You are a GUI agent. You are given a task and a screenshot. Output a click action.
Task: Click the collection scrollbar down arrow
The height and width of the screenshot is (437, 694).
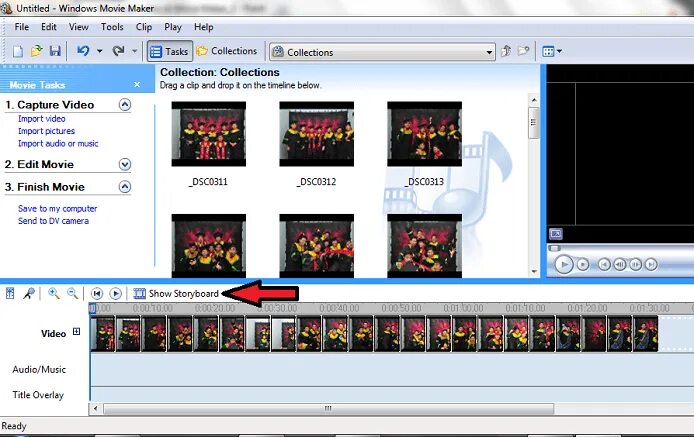534,271
